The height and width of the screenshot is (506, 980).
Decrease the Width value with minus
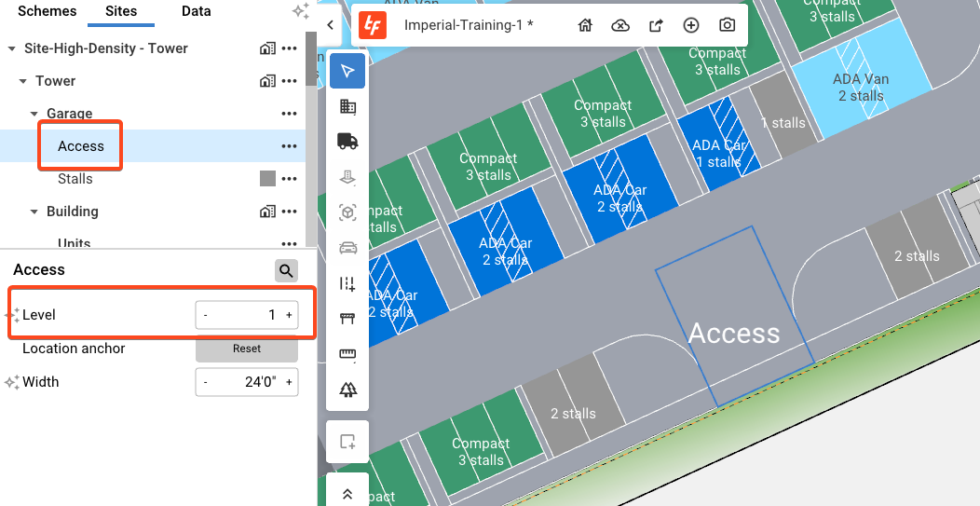point(205,382)
